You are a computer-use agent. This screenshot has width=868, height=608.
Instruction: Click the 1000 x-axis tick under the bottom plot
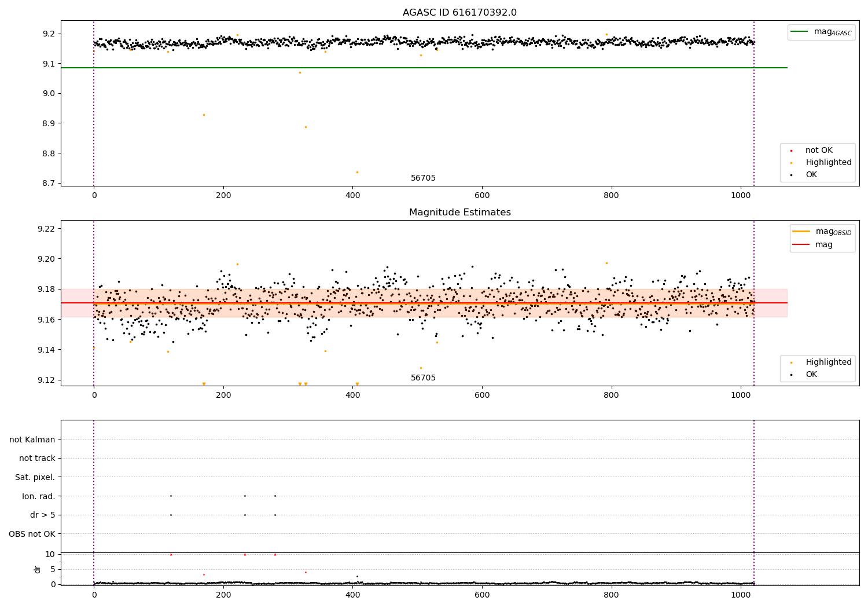point(741,594)
